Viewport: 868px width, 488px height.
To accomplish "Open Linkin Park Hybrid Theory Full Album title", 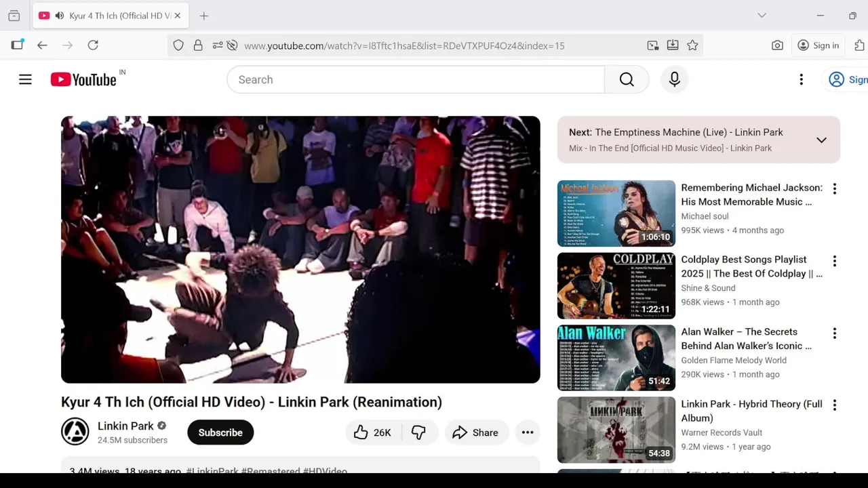I will click(751, 411).
